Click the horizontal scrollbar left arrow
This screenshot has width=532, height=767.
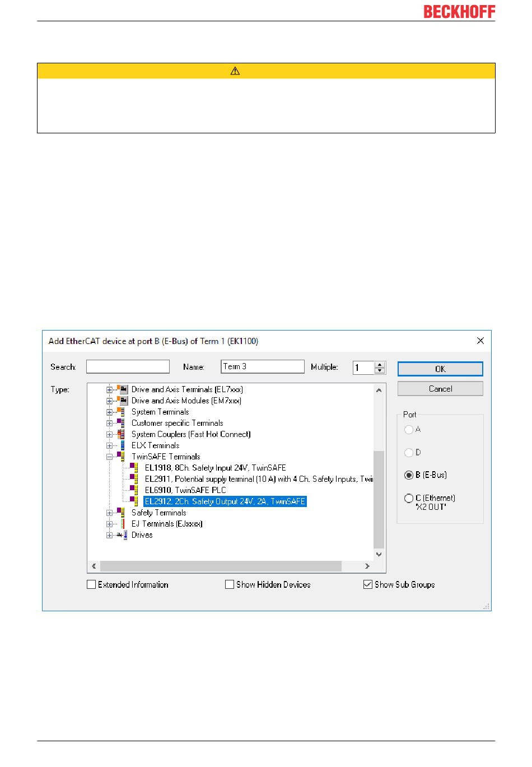click(94, 566)
